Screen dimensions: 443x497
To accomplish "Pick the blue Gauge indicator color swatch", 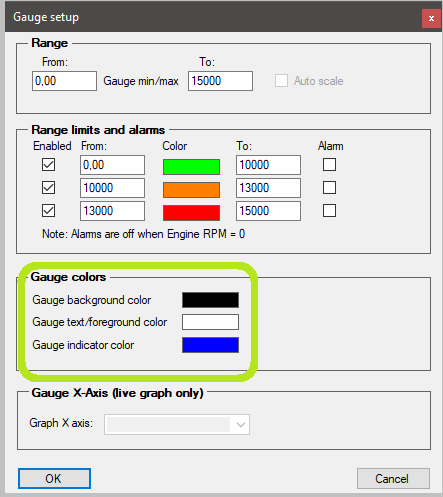I will pyautogui.click(x=210, y=345).
